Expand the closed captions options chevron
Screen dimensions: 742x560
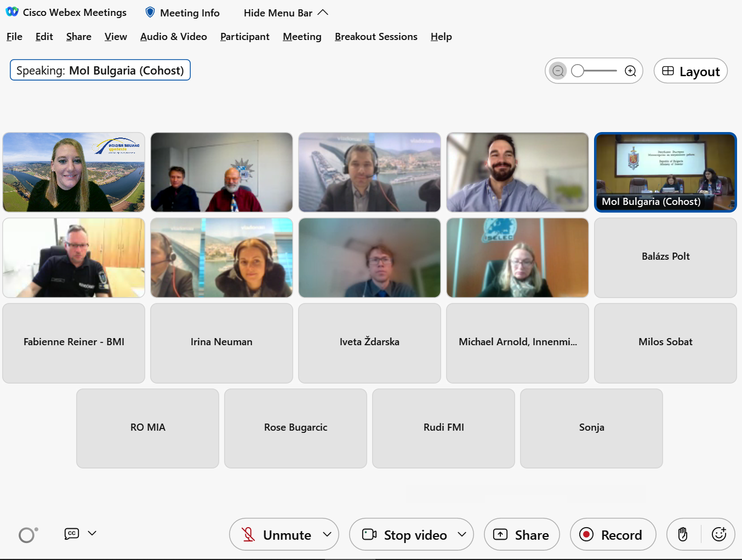click(92, 533)
